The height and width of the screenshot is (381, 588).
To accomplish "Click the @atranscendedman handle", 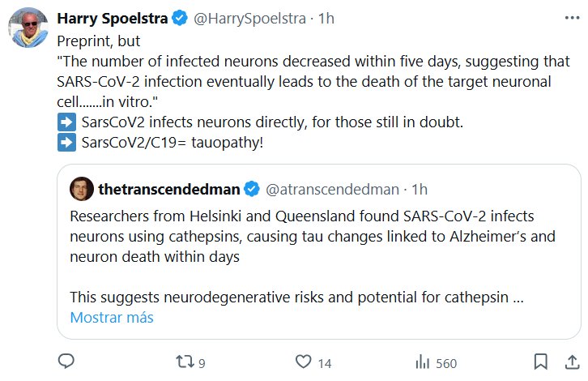I will 333,189.
